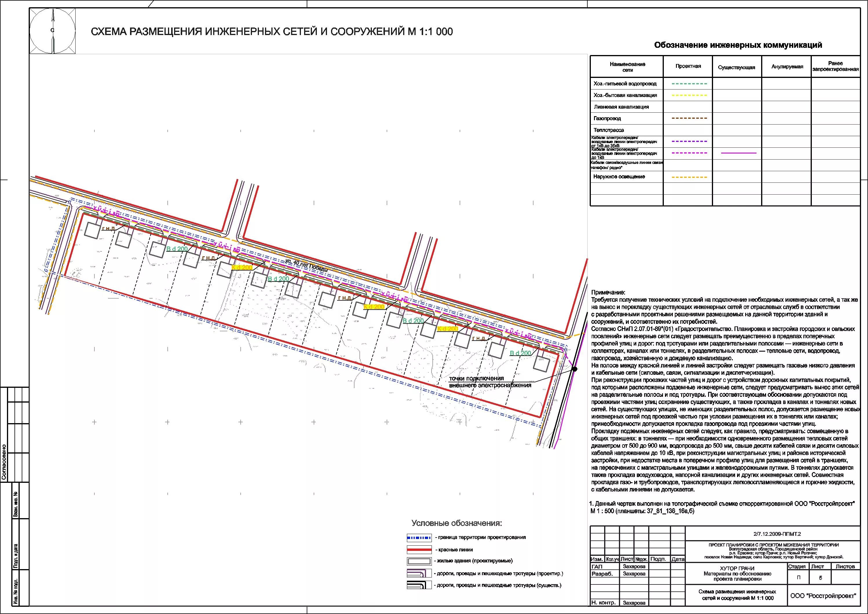Click row label 'Кабели связи/воздушные линии связи'
Image resolution: width=868 pixels, height=614 pixels.
[x=627, y=165]
